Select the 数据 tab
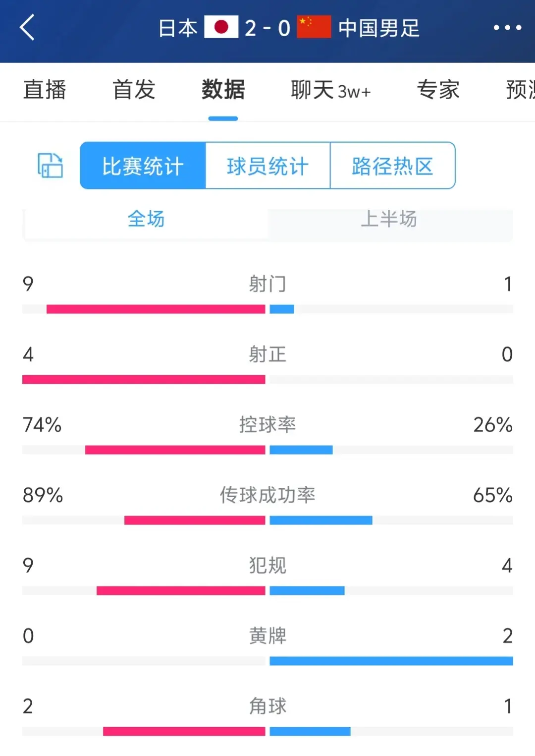The image size is (535, 756). [x=223, y=90]
